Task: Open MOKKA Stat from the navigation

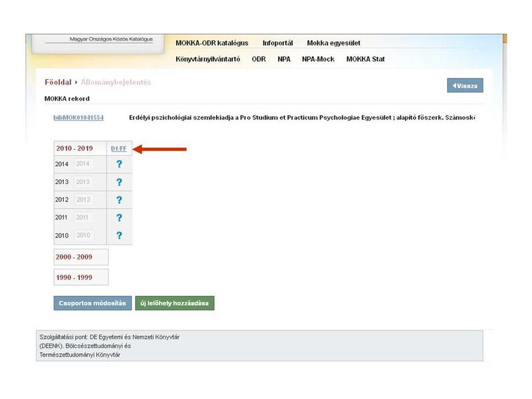Action: click(x=365, y=59)
